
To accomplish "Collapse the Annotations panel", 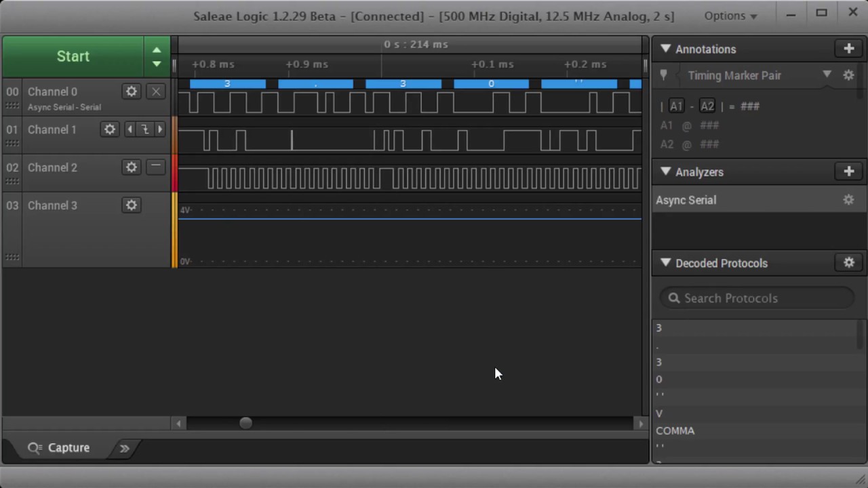I will tap(665, 49).
